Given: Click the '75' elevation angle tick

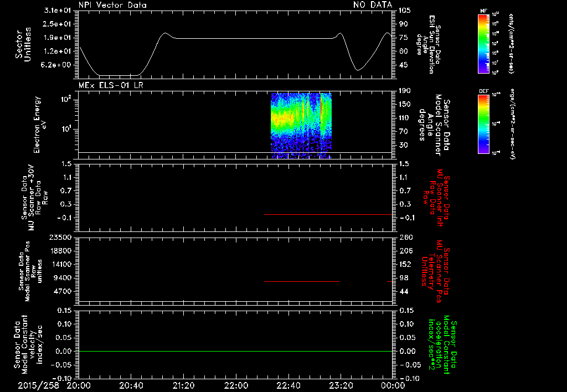Looking at the screenshot, I should click(x=403, y=38).
